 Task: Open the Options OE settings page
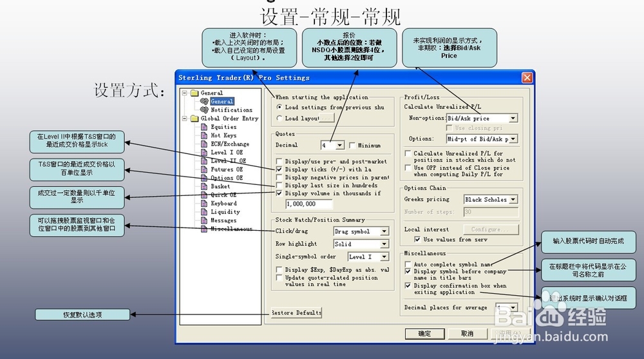point(227,178)
